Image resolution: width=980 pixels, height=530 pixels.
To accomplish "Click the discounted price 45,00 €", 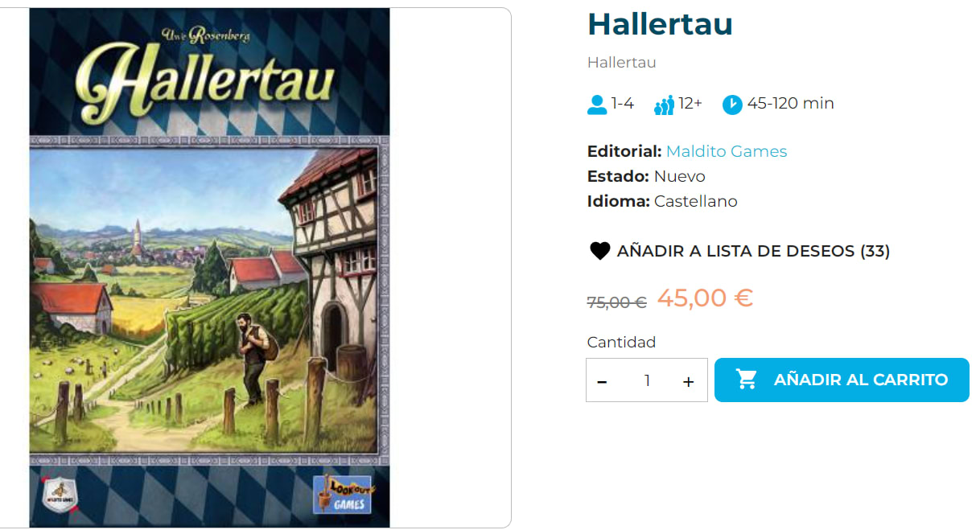I will (x=705, y=298).
